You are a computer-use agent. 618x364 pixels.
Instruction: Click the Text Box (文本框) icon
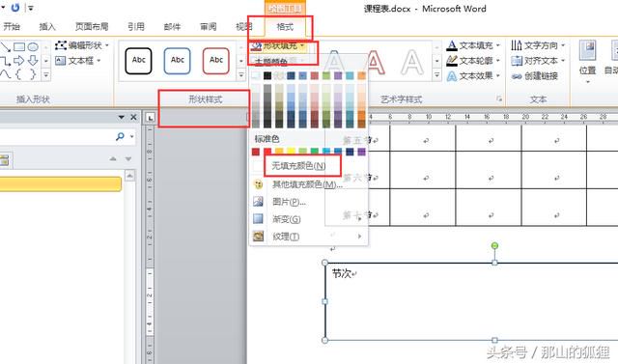pos(60,60)
